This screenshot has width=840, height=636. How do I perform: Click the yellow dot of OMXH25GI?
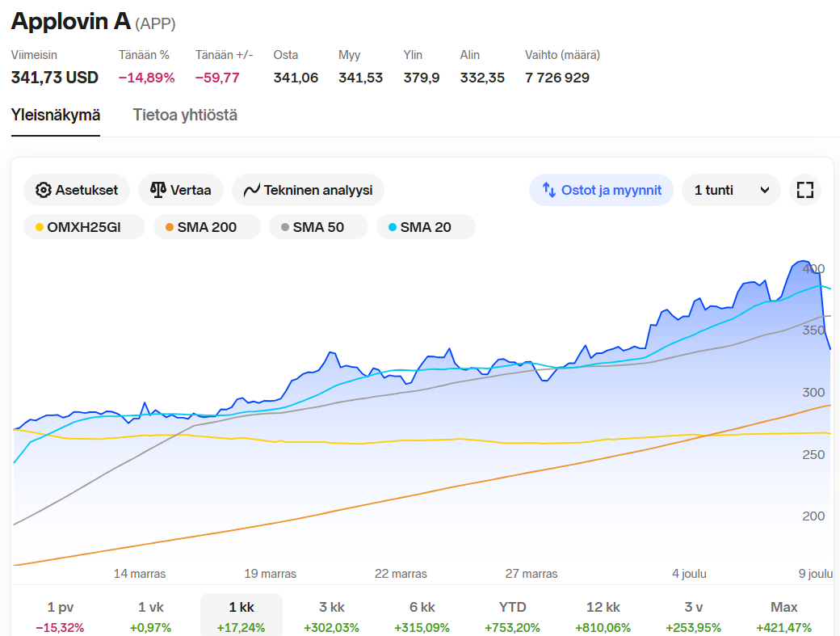39,227
